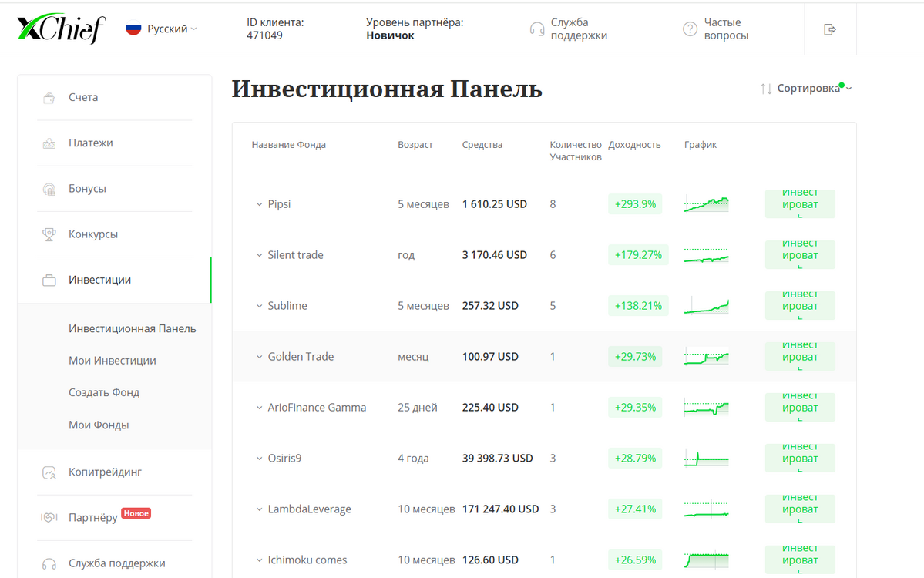
Task: Expand the Silent trade fund row
Action: click(259, 255)
